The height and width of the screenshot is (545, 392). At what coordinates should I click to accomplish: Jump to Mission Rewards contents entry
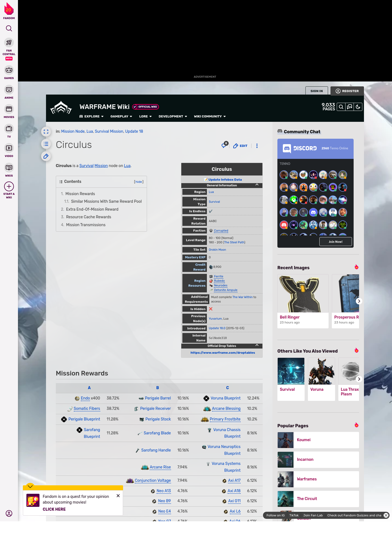tap(80, 194)
